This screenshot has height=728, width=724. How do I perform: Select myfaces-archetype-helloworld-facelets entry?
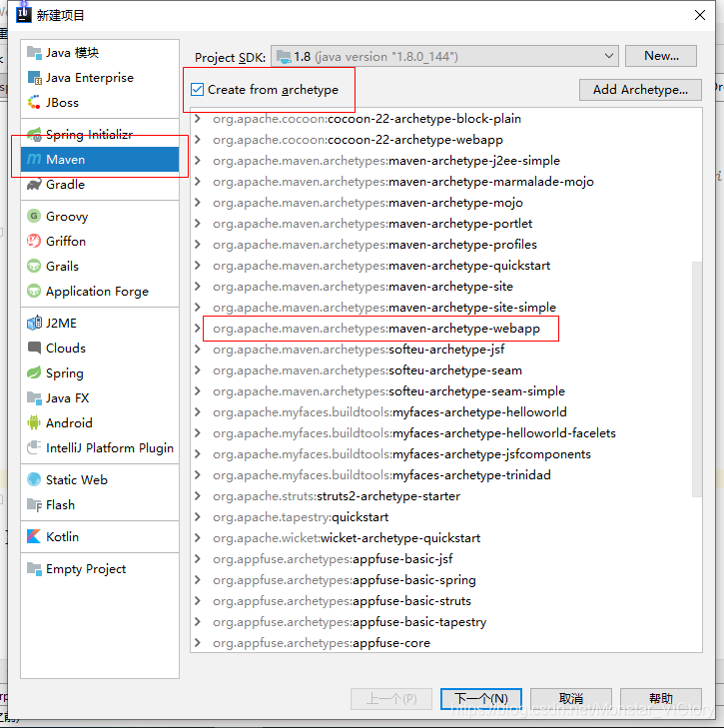pyautogui.click(x=414, y=433)
